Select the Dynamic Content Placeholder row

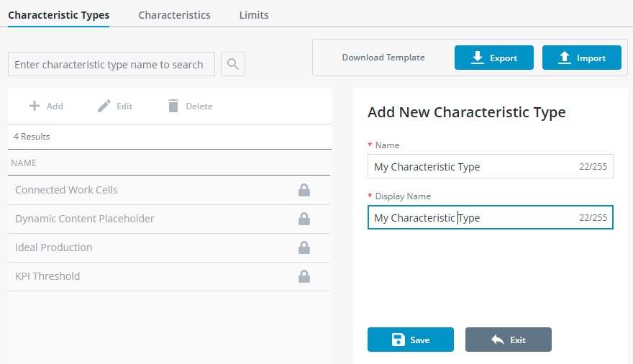point(169,219)
